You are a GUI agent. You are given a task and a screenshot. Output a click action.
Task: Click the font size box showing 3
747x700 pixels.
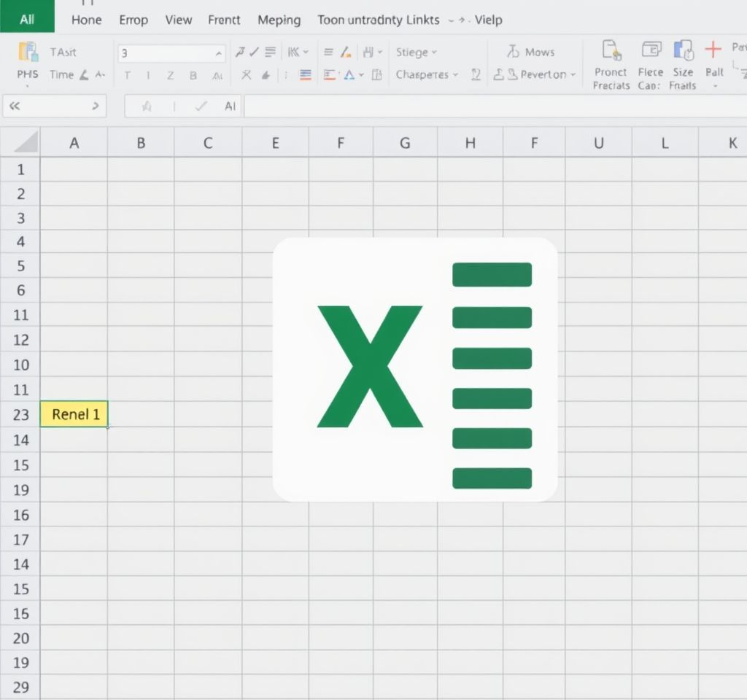171,53
